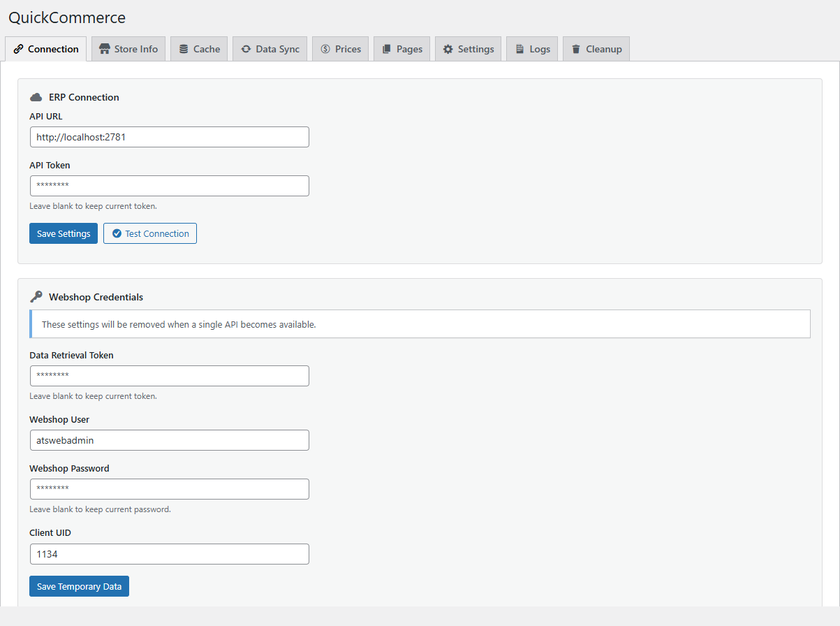Click the ERP Connection heading text
This screenshot has width=840, height=626.
pos(84,97)
